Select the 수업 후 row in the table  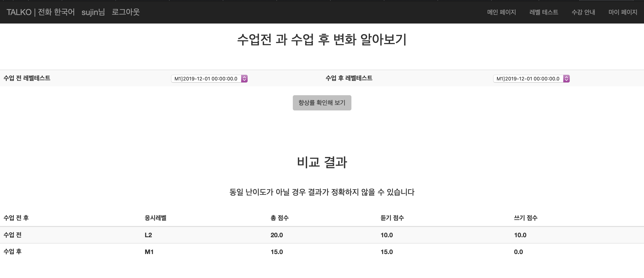tap(12, 252)
